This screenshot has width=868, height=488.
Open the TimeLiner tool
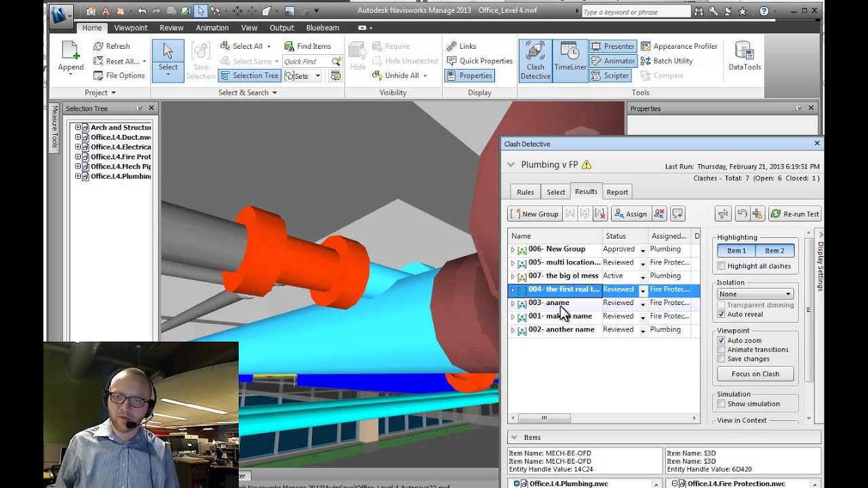pos(570,61)
